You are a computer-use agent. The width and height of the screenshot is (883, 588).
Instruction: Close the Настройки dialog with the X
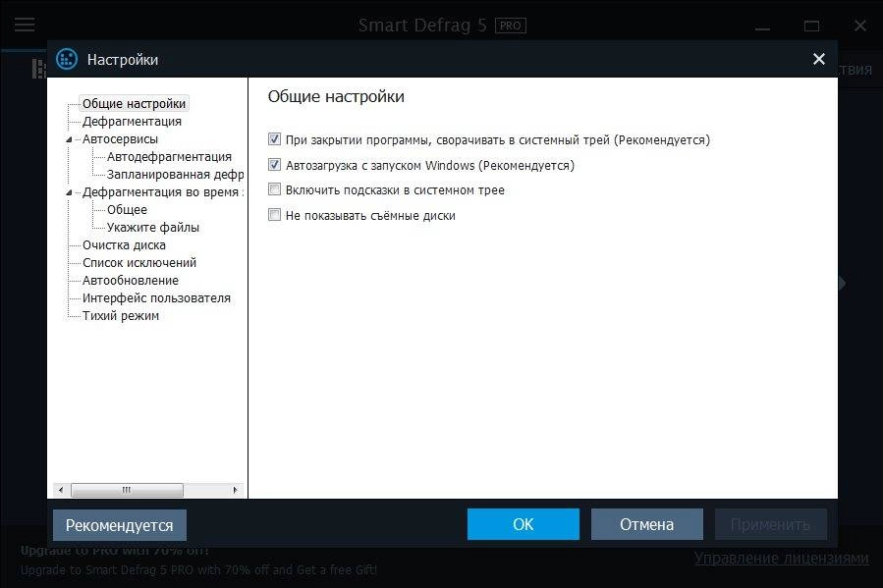tap(819, 59)
